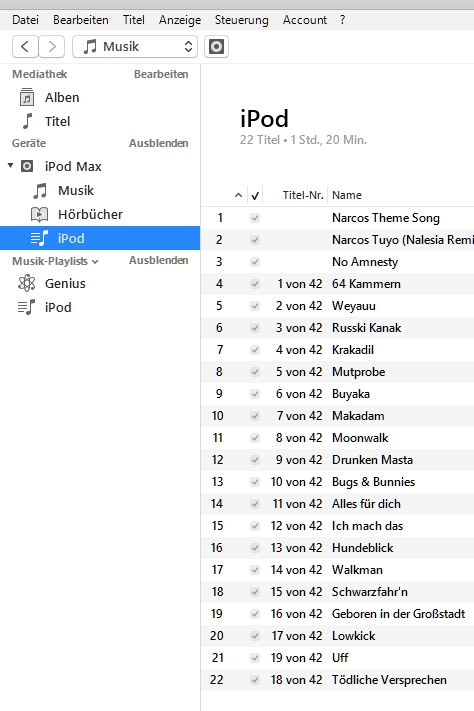Select Titel under Mediathek
474x711 pixels.
57,122
